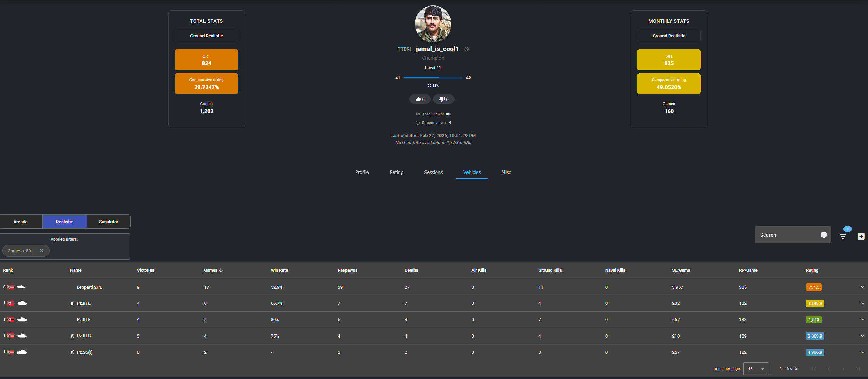
Task: Click the thumbs up like icon
Action: tap(418, 99)
